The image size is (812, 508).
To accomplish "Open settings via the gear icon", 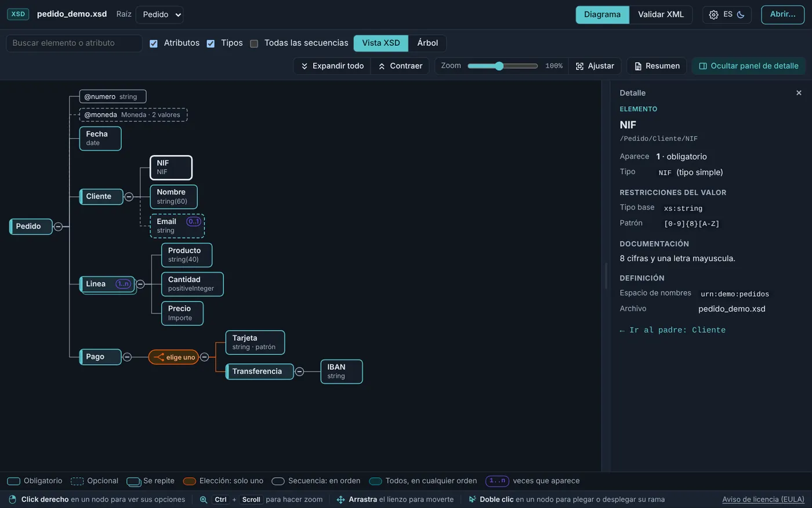I will point(713,15).
